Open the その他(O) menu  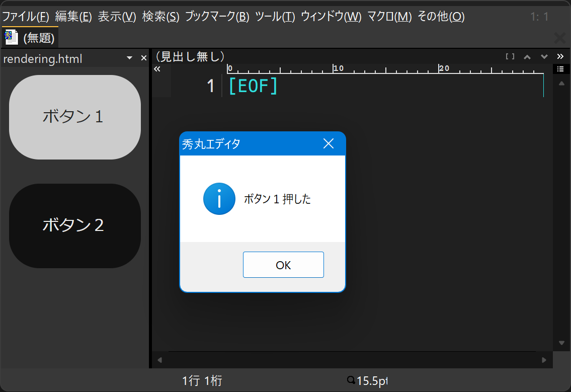(441, 17)
